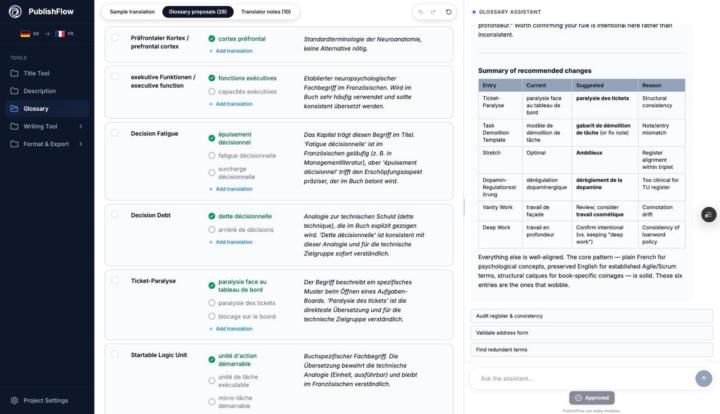Select 'surcharge décisionnelle' radio option
This screenshot has width=720, height=414.
(212, 173)
